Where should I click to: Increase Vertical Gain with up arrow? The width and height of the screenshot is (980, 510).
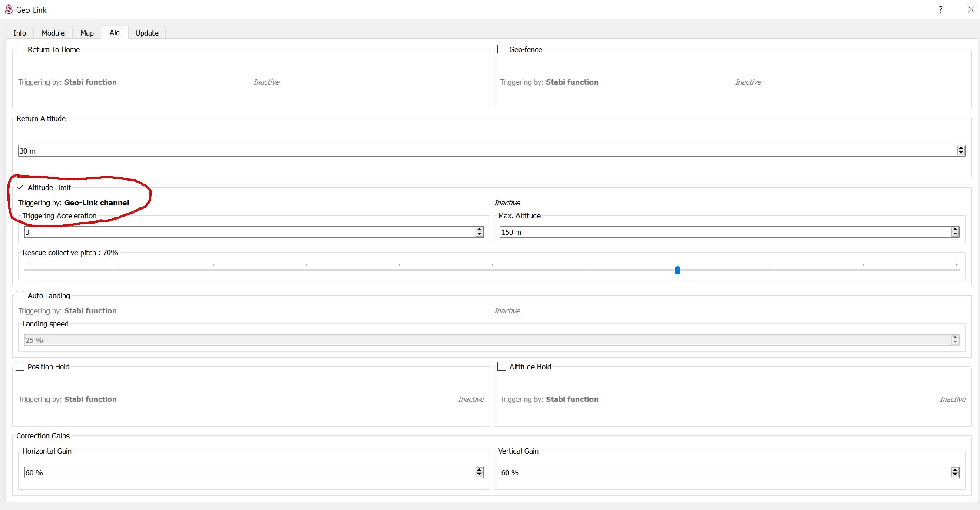[x=955, y=470]
